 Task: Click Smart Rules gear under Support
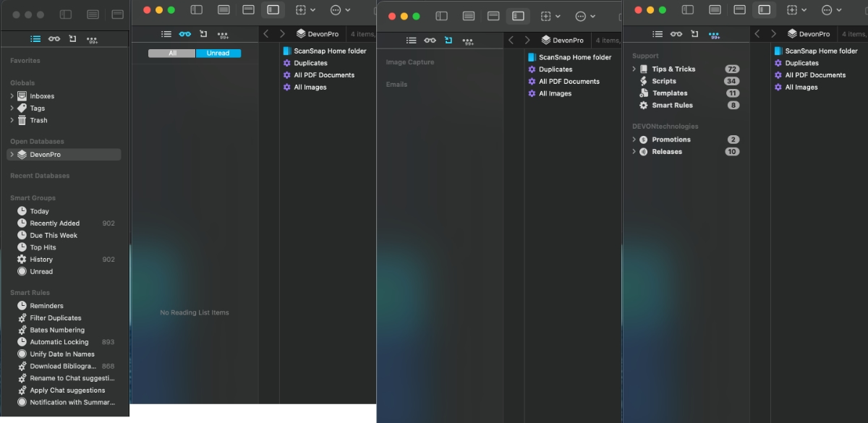(x=644, y=106)
